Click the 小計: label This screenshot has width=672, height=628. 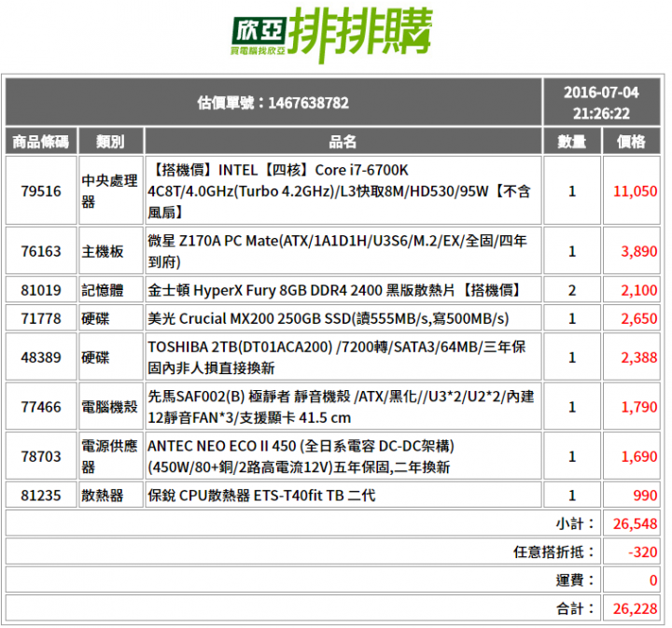click(575, 523)
